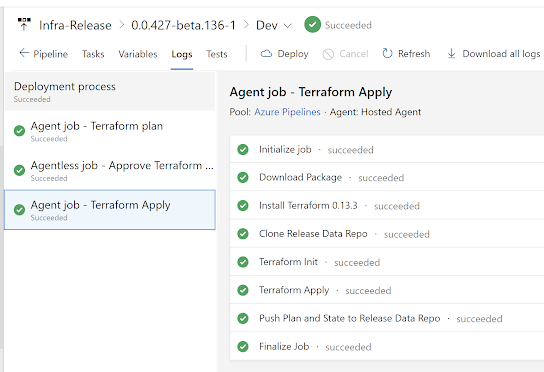Click the green Succeeded status icon in header
Screen dimensions: 544x372
click(x=312, y=25)
